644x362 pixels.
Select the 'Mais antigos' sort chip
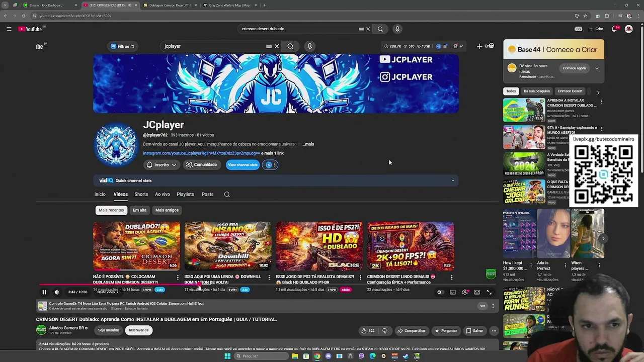tap(167, 210)
